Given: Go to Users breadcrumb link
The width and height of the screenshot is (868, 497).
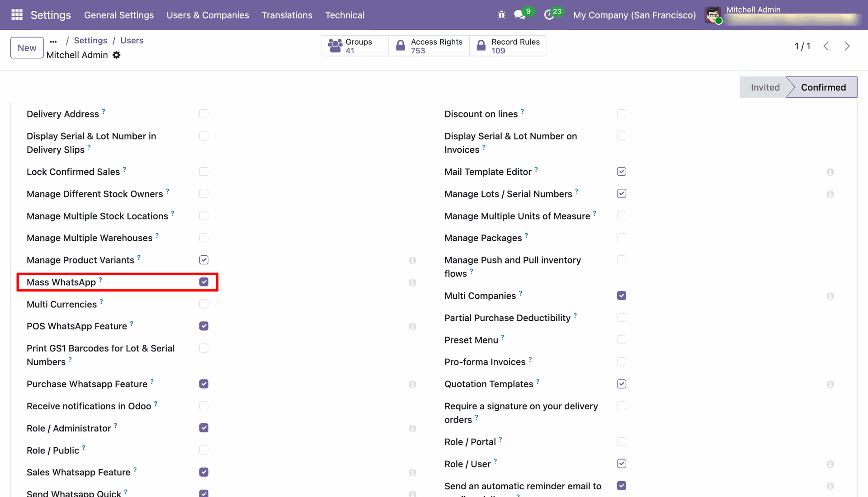Looking at the screenshot, I should click(x=132, y=40).
